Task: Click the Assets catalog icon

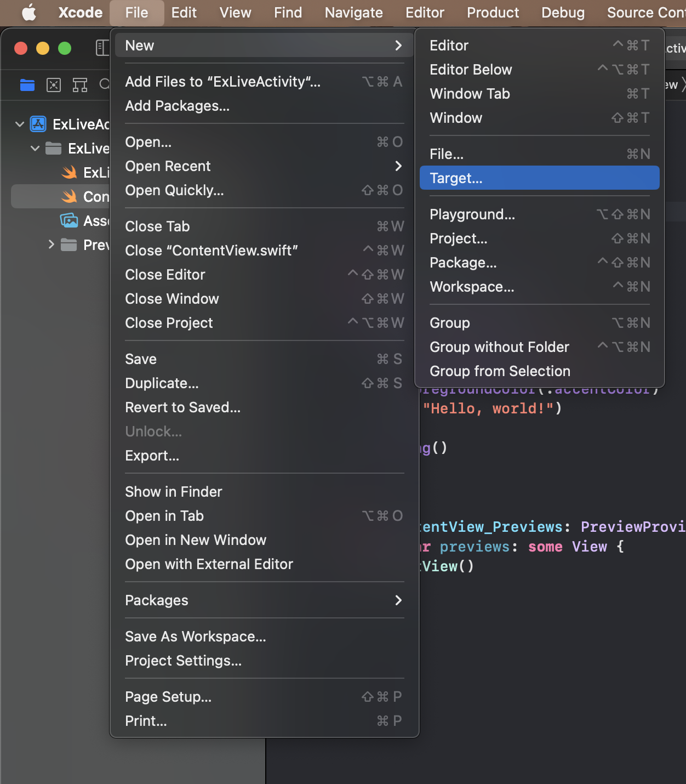Action: click(69, 221)
